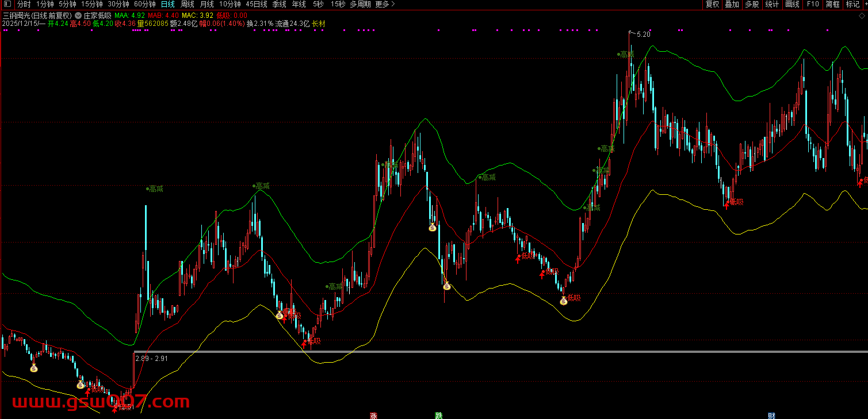Click the red 涨 marker at bottom
This screenshot has height=419, width=868.
click(x=373, y=415)
